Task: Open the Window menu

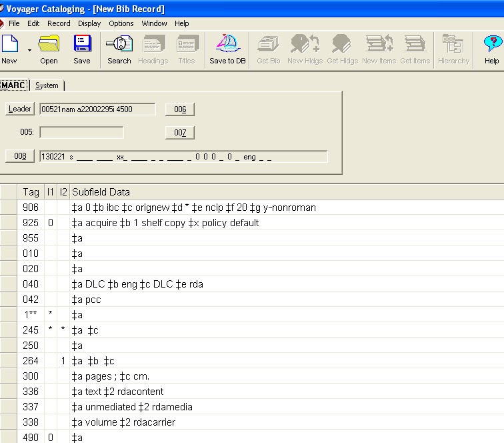Action: click(154, 23)
